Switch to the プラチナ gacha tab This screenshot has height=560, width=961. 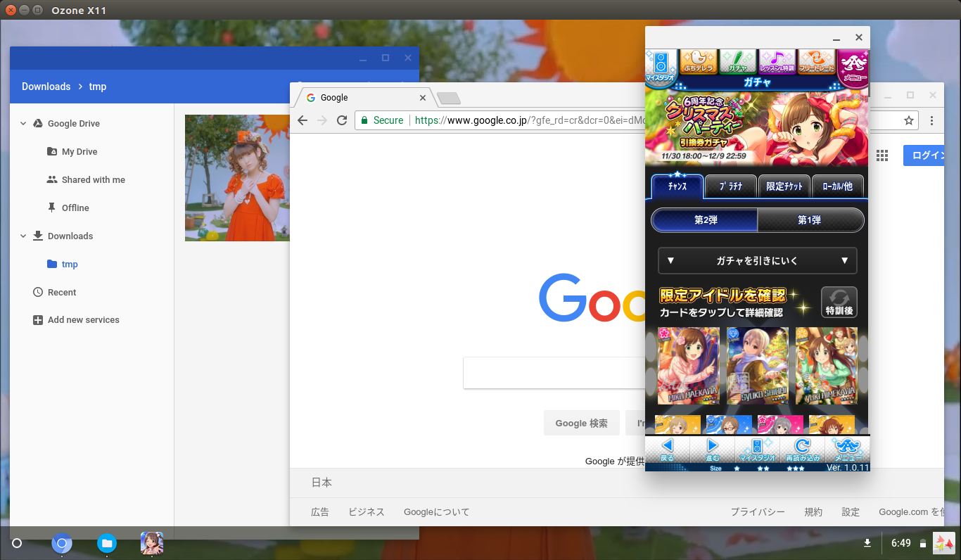point(730,186)
